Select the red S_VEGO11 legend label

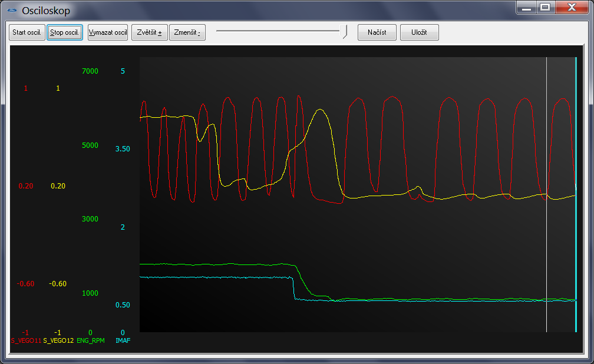pyautogui.click(x=26, y=341)
